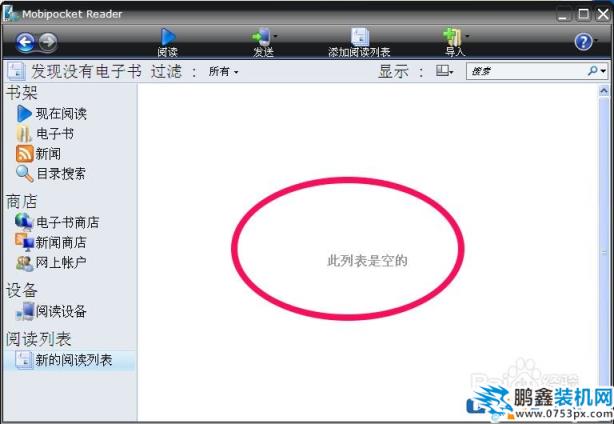This screenshot has width=614, height=424.
Task: Click the 此列表是空的 message text
Action: 367,261
